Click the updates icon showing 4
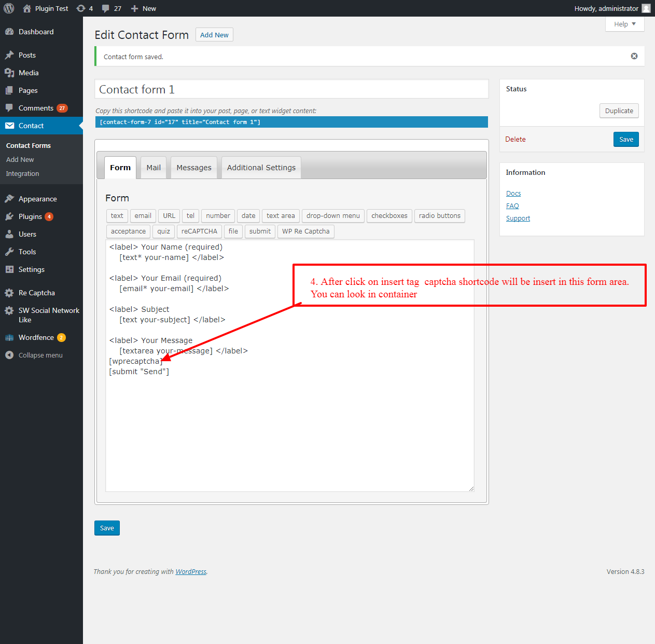655x644 pixels. [81, 8]
